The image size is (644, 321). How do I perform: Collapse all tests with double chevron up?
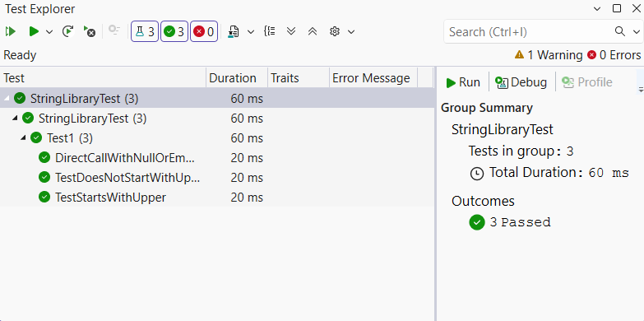(x=313, y=31)
